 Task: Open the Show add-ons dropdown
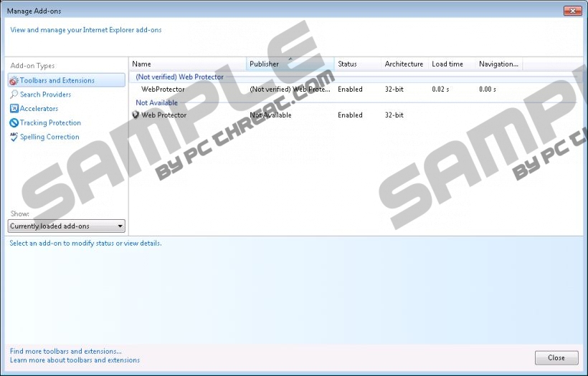coord(66,226)
